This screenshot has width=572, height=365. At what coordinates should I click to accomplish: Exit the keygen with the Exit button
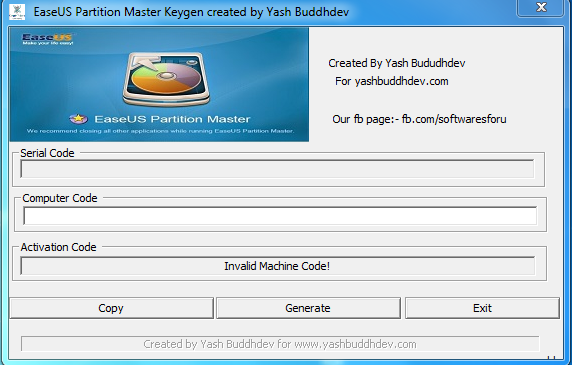point(482,308)
